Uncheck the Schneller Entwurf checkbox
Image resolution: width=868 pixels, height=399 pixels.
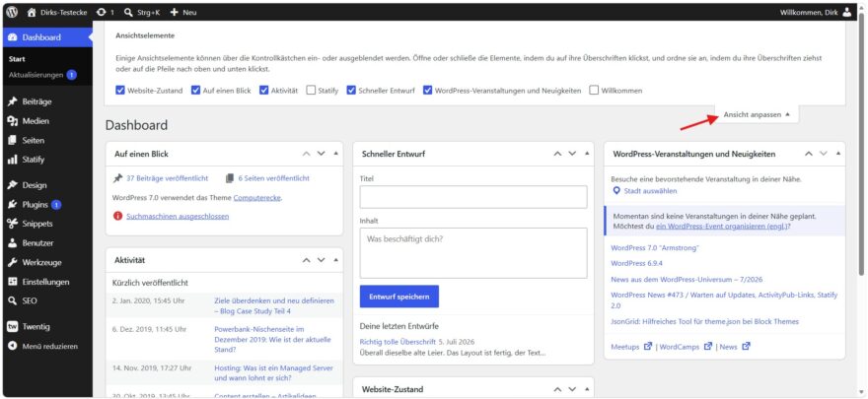click(x=351, y=91)
